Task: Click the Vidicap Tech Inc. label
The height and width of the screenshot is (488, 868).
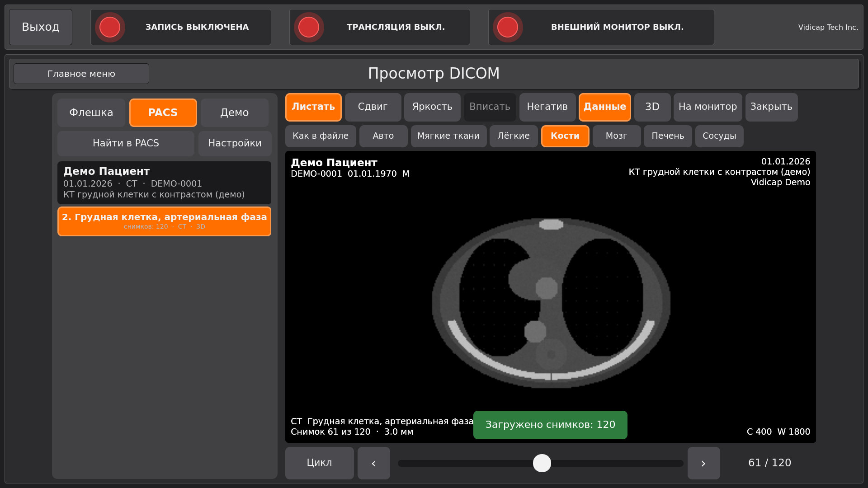Action: coord(828,27)
